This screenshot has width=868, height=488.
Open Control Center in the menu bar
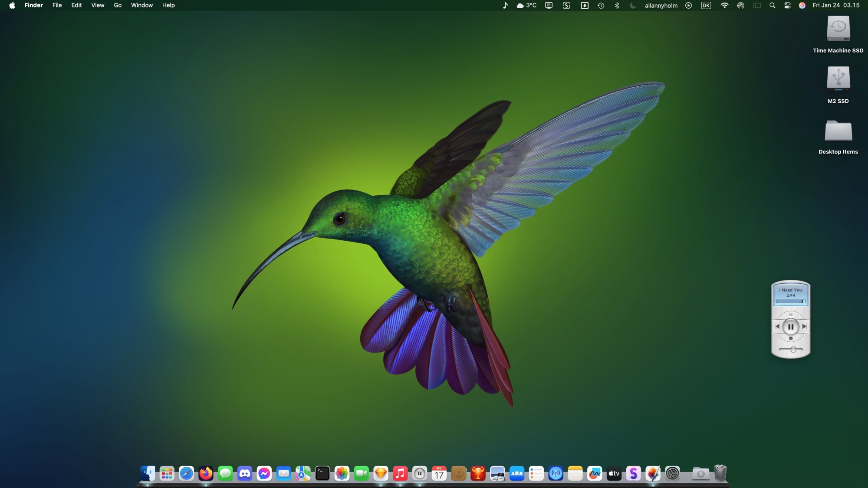coord(786,5)
